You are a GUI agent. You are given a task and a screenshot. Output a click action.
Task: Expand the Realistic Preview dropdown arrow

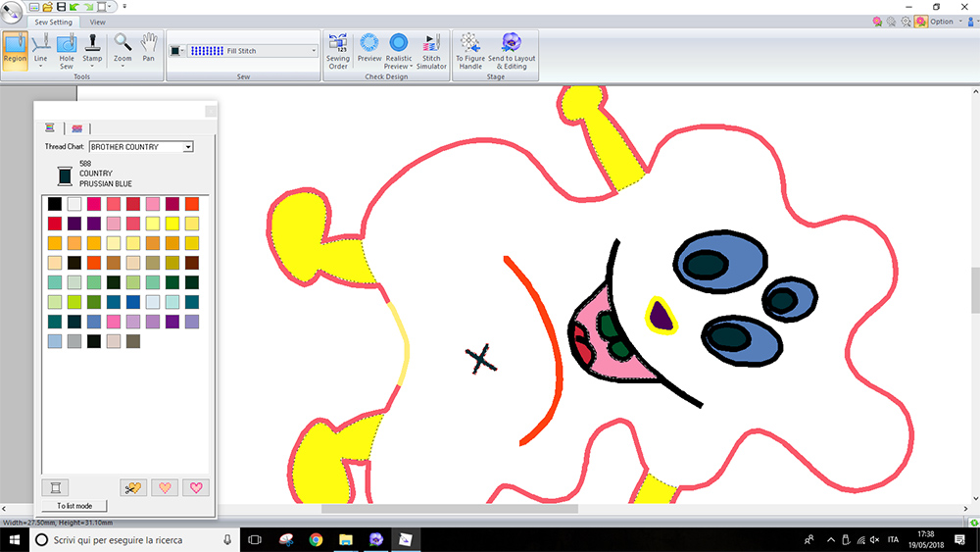[412, 67]
